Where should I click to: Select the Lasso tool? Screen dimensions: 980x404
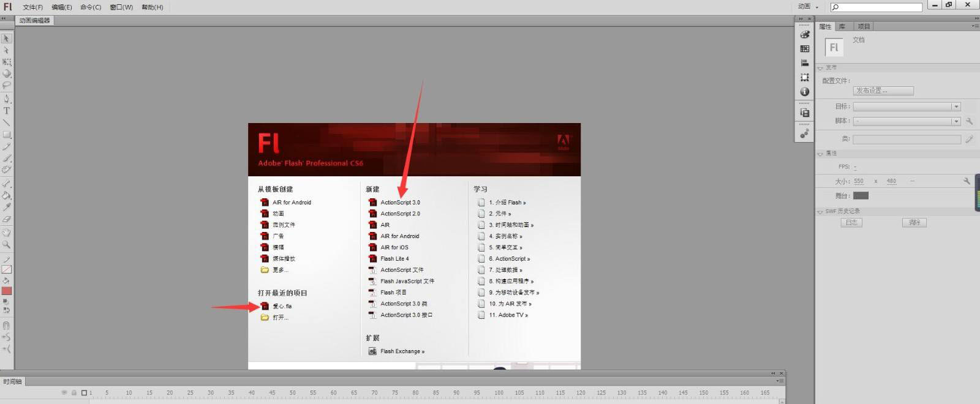coord(6,85)
